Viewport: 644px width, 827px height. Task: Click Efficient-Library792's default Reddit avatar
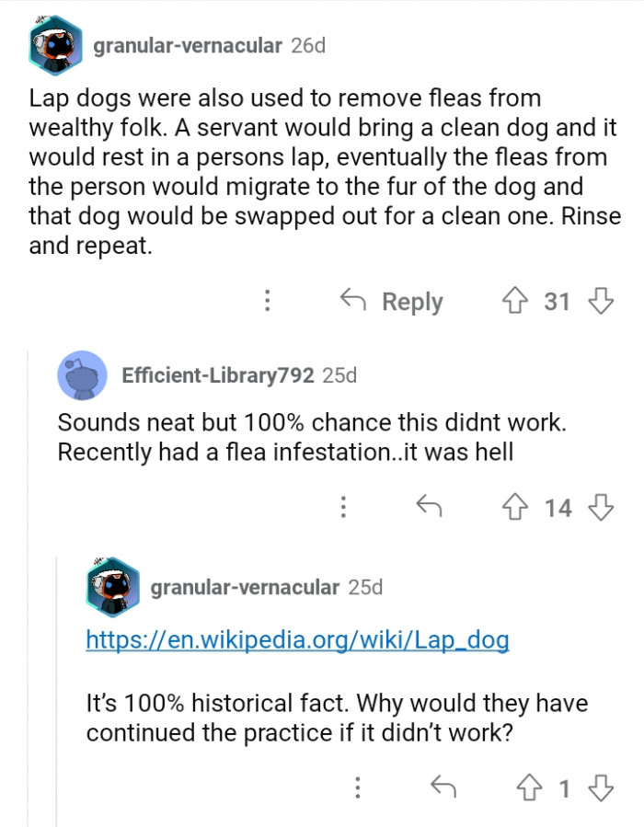pos(82,375)
